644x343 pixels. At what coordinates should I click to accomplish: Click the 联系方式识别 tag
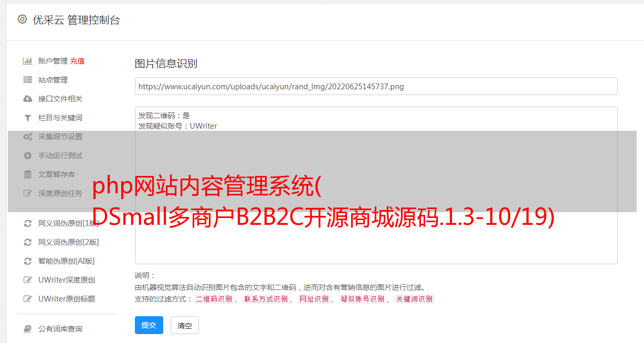tap(266, 299)
